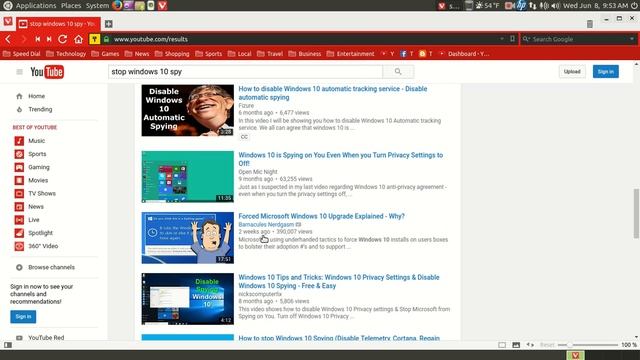640x360 pixels.
Task: Expand the Shopping bookmarks folder
Action: (172, 54)
